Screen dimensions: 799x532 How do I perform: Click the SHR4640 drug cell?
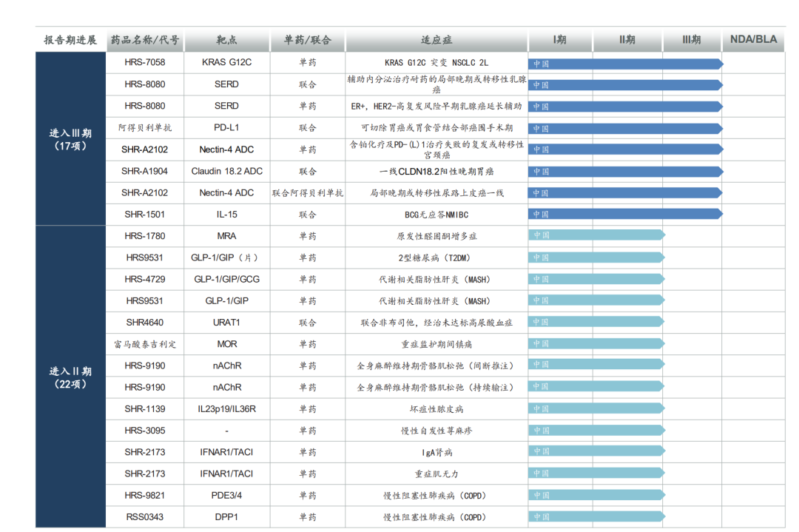145,323
